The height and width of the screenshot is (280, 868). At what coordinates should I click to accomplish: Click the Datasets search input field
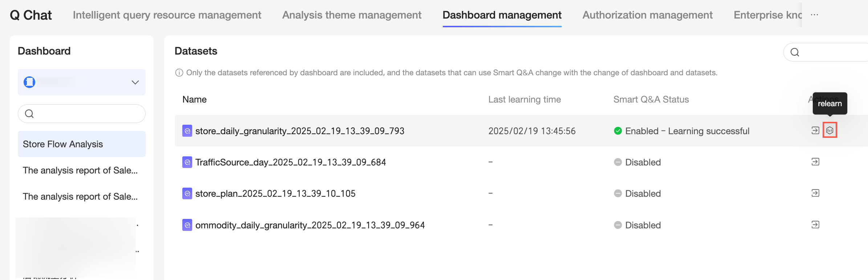pos(832,52)
